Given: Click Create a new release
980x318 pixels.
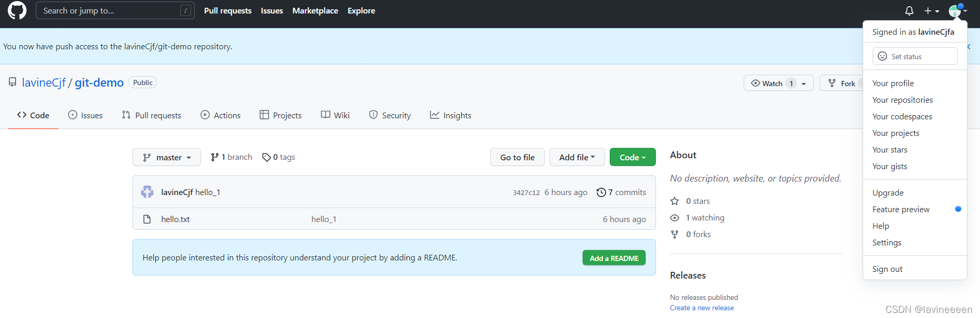Looking at the screenshot, I should click(x=702, y=308).
